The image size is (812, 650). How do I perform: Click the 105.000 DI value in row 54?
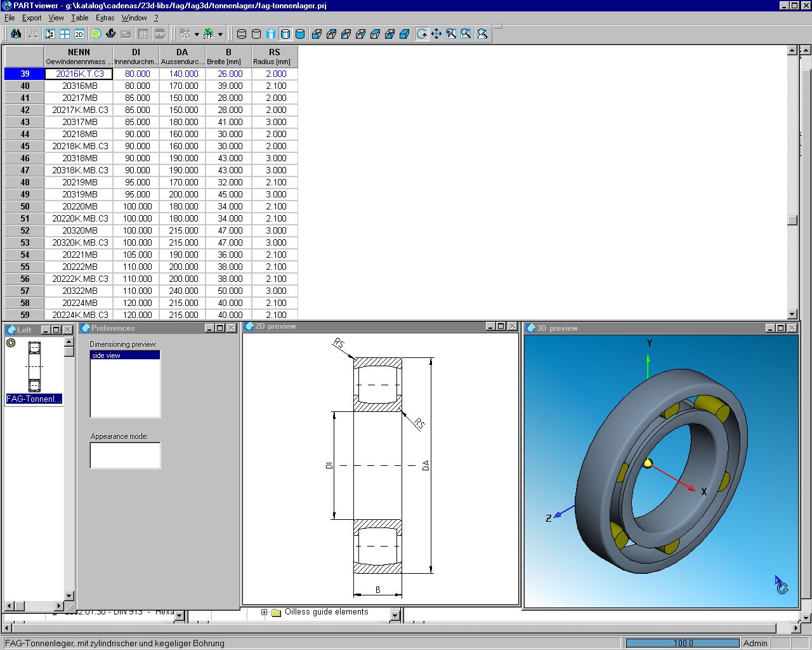136,255
